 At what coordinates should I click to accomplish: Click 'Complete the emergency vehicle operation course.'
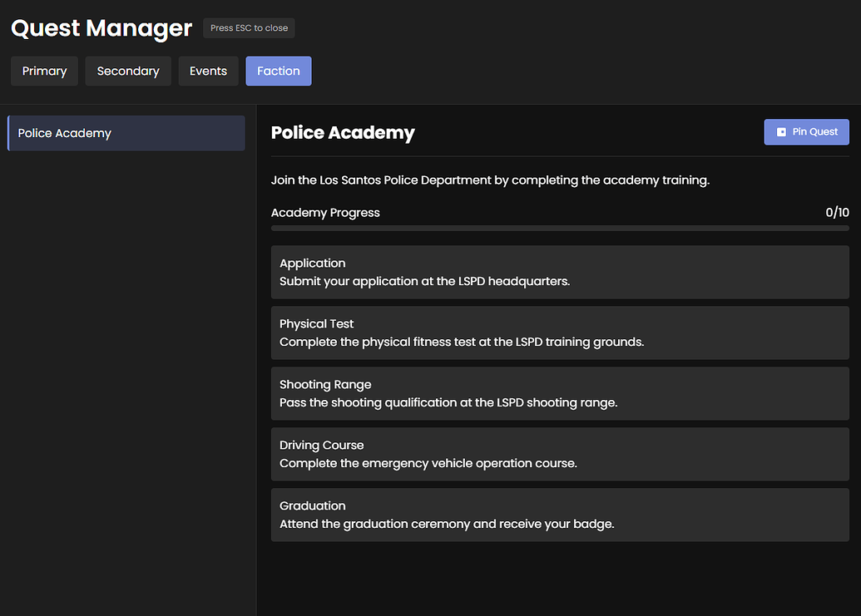[428, 464]
